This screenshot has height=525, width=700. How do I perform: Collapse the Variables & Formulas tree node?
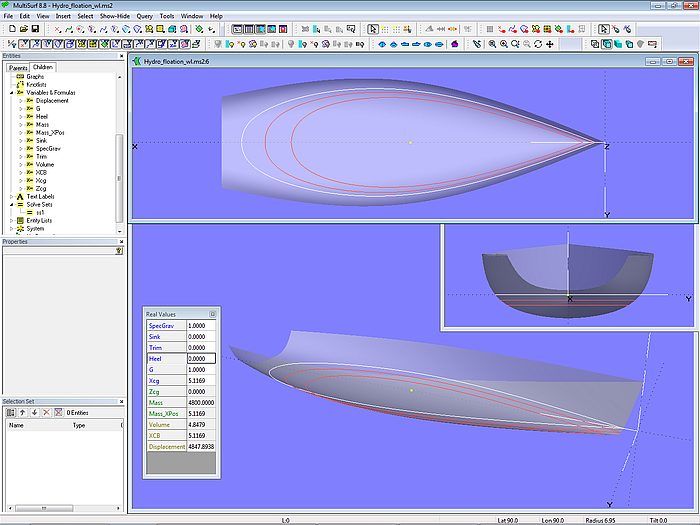(x=10, y=93)
